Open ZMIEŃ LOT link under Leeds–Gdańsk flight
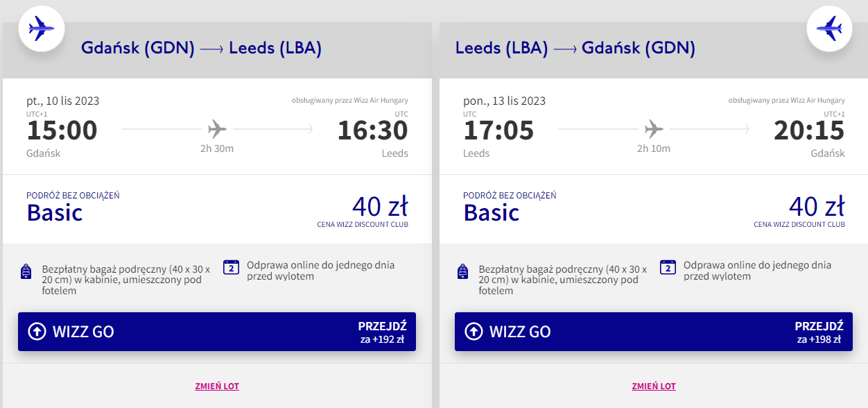The width and height of the screenshot is (868, 408). click(x=654, y=386)
